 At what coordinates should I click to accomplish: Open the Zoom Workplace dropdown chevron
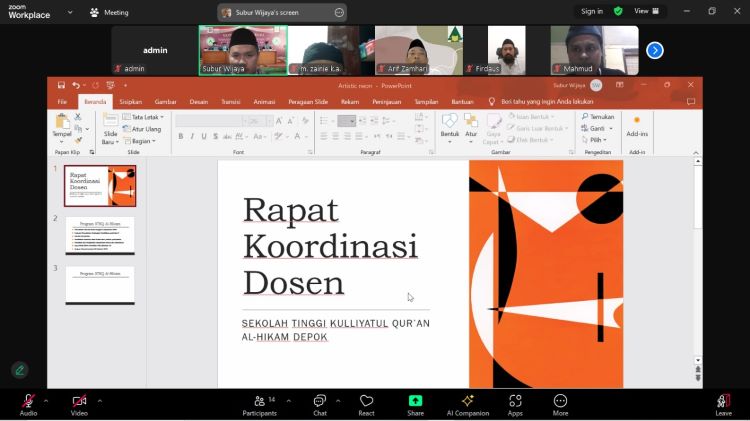point(69,12)
